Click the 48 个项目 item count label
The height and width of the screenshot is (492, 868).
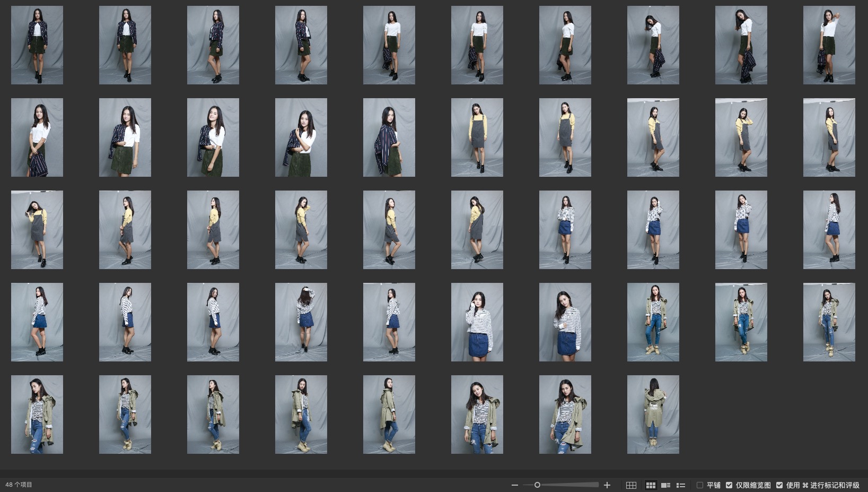click(x=19, y=485)
